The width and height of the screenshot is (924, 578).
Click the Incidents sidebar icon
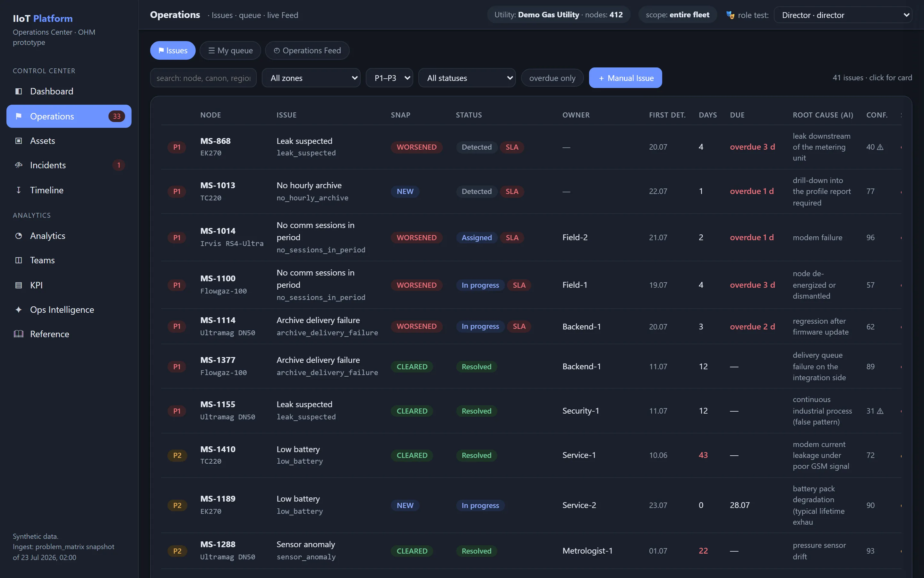tap(18, 165)
